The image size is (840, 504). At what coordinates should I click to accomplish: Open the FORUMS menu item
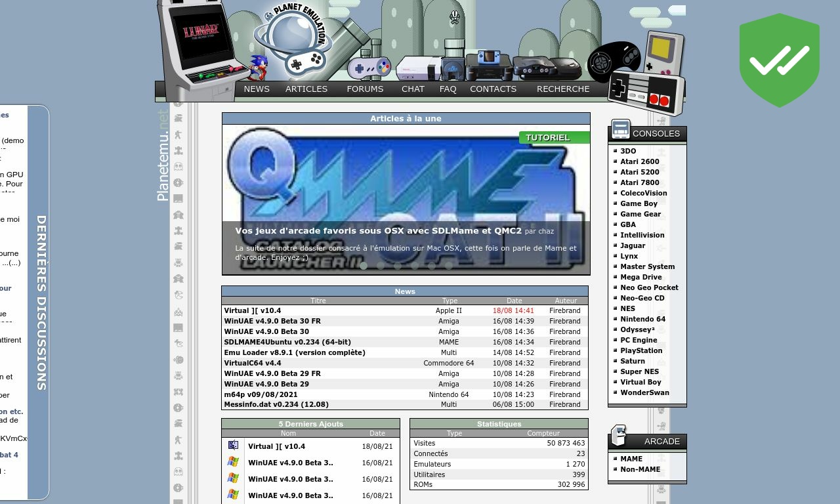365,89
